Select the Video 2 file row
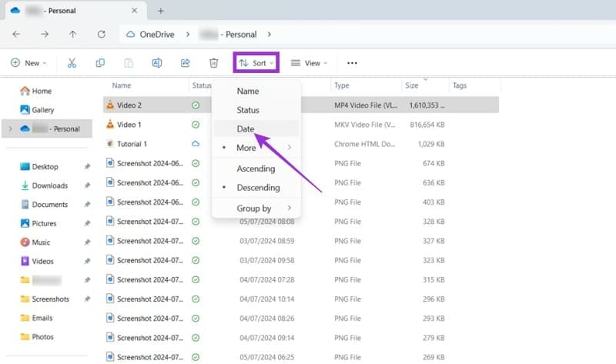616x364 pixels. click(301, 105)
